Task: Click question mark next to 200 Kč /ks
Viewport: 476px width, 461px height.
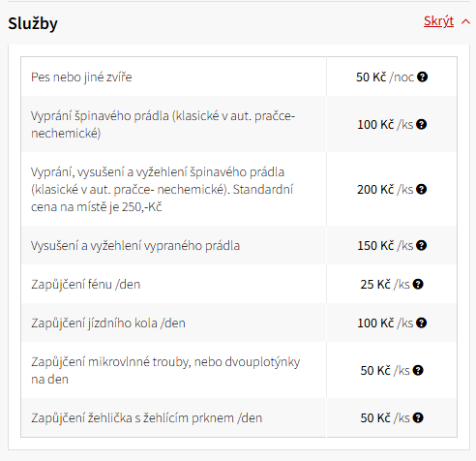Action: tap(421, 189)
